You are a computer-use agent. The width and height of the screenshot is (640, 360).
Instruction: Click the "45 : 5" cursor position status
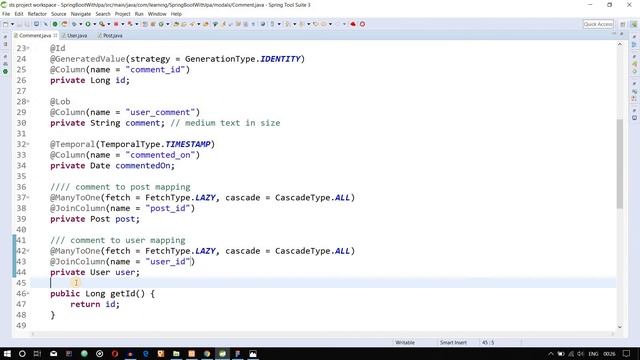pos(488,342)
